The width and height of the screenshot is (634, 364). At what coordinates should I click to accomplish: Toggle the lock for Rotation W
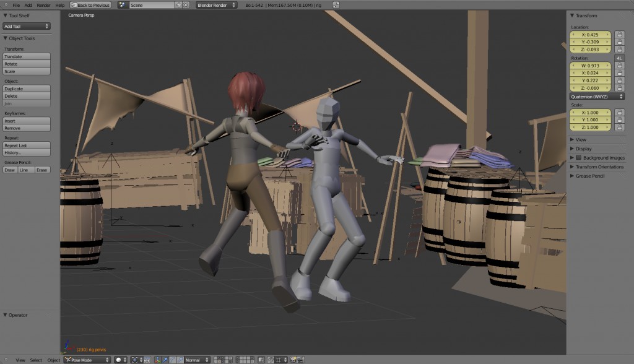point(619,66)
